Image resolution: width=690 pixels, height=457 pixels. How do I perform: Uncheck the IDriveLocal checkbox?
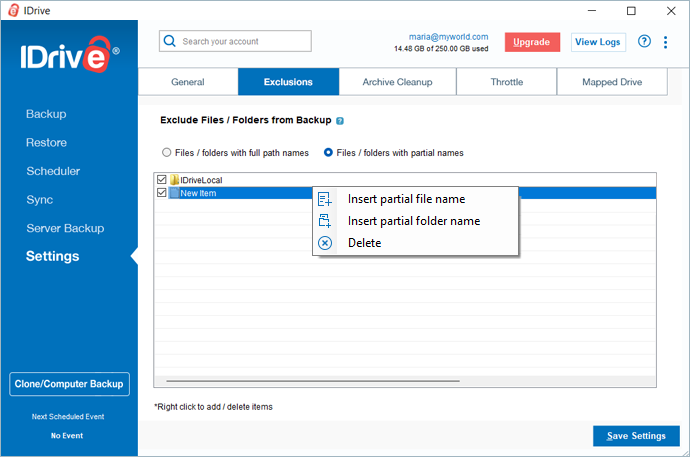(161, 180)
